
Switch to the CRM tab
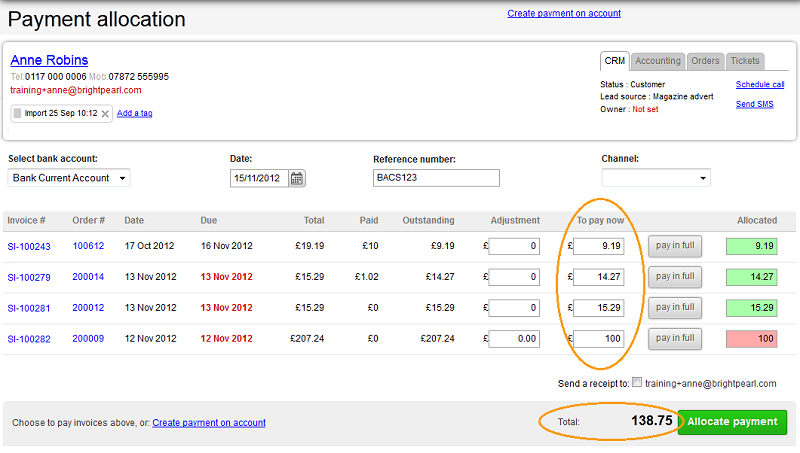tap(614, 61)
